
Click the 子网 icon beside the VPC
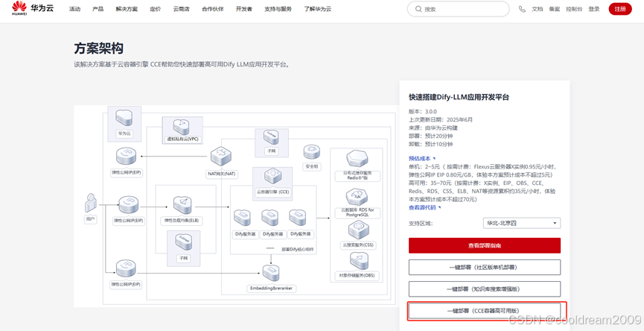[x=271, y=139]
